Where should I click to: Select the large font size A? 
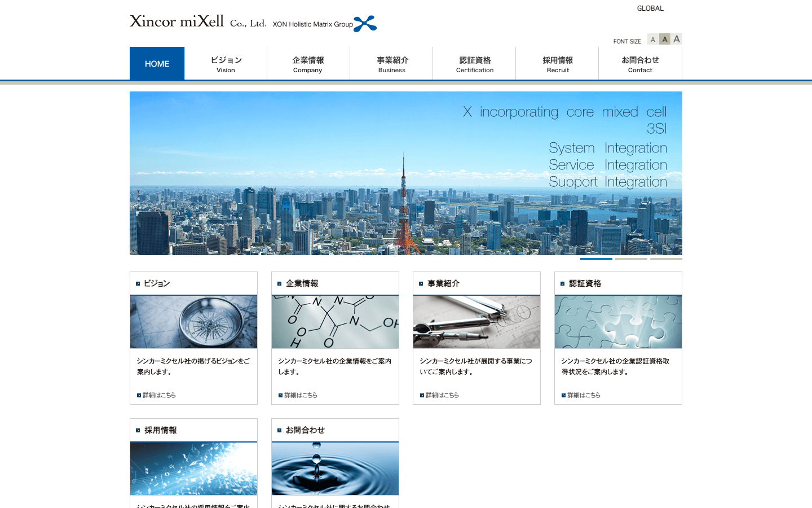coord(677,40)
